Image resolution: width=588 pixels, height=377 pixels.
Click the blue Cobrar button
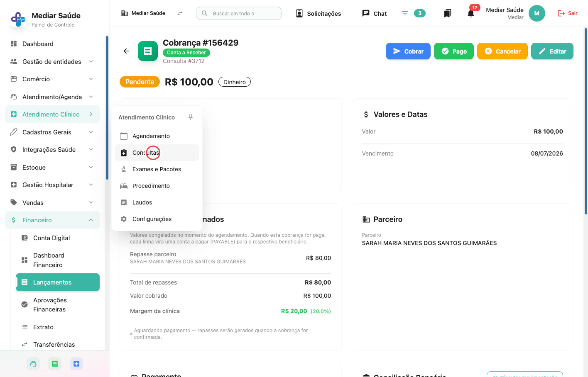pos(408,51)
